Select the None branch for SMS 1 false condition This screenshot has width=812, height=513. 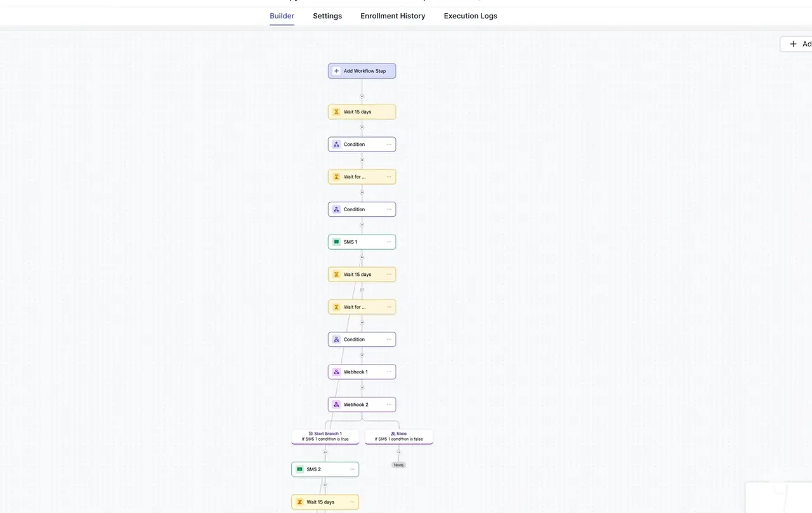point(399,436)
